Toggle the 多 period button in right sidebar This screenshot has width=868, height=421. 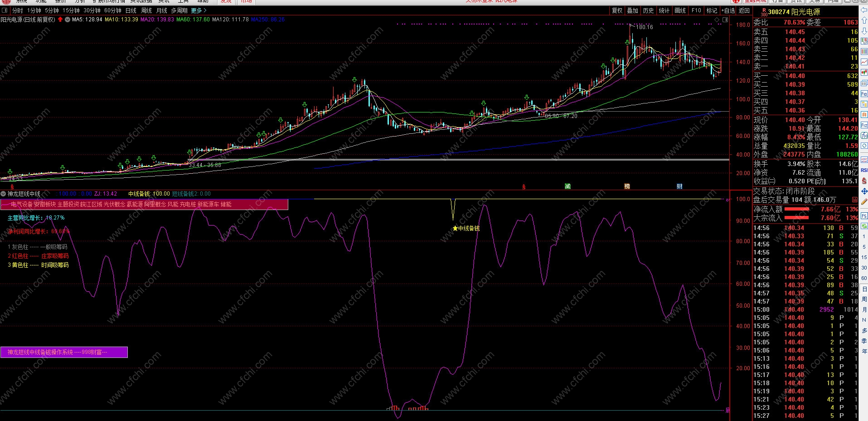(x=864, y=331)
